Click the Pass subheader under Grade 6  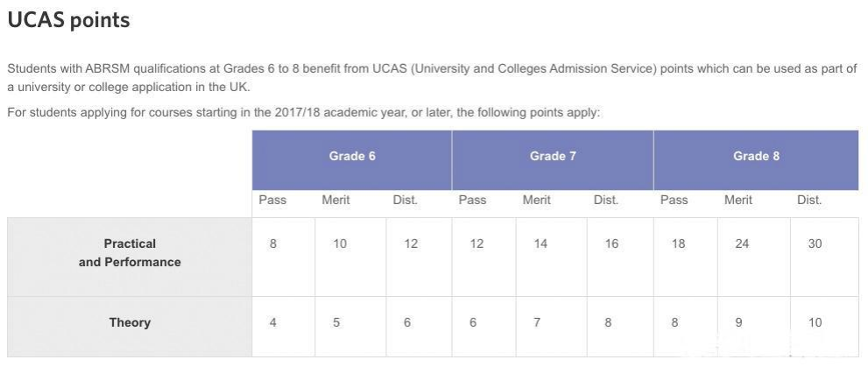(272, 200)
